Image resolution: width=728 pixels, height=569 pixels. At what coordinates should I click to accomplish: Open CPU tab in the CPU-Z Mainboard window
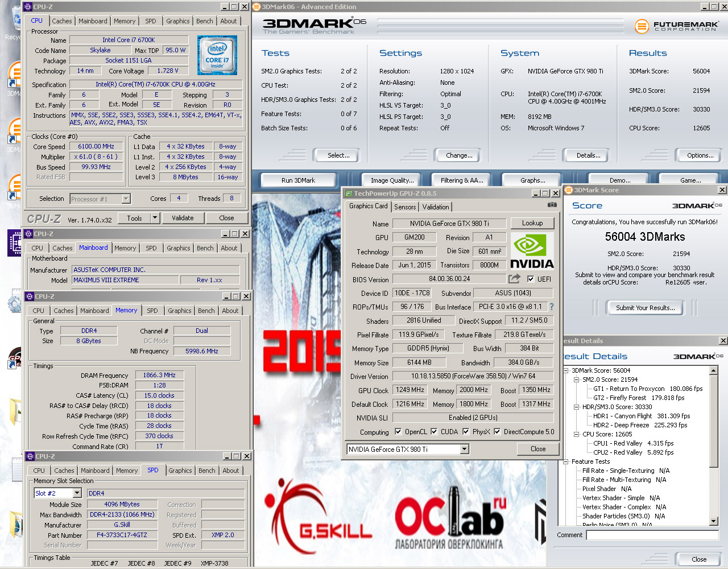[38, 248]
